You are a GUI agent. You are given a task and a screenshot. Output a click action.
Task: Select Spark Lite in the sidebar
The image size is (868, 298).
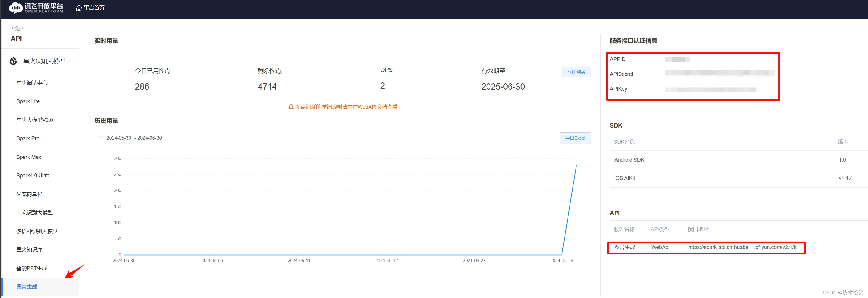pos(28,101)
